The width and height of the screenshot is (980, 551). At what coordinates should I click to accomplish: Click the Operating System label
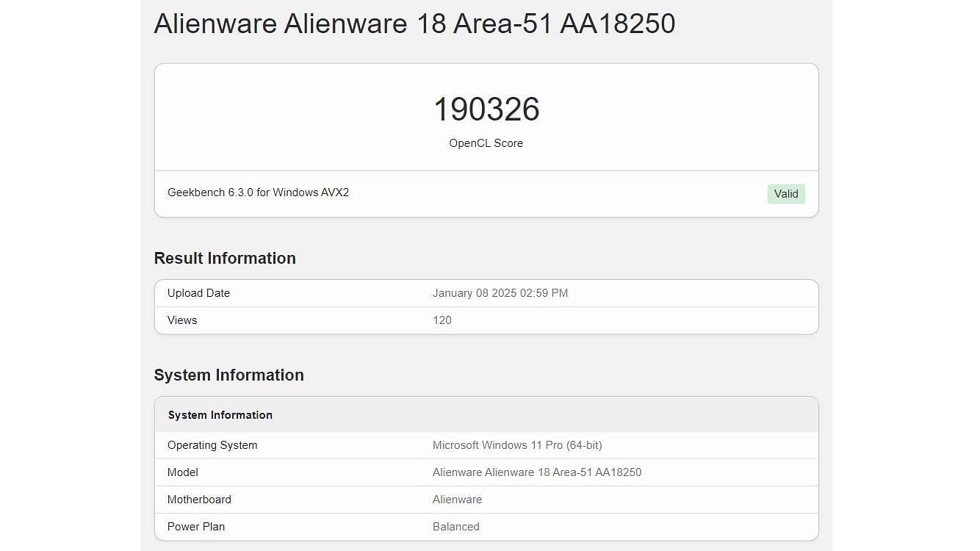click(x=212, y=445)
